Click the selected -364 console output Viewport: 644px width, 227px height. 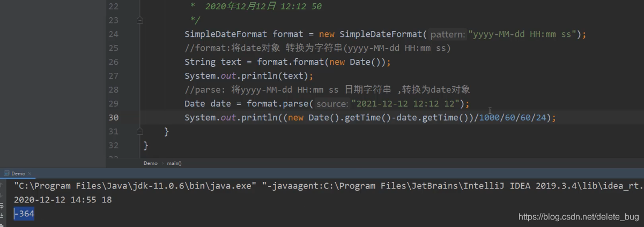[x=24, y=214]
